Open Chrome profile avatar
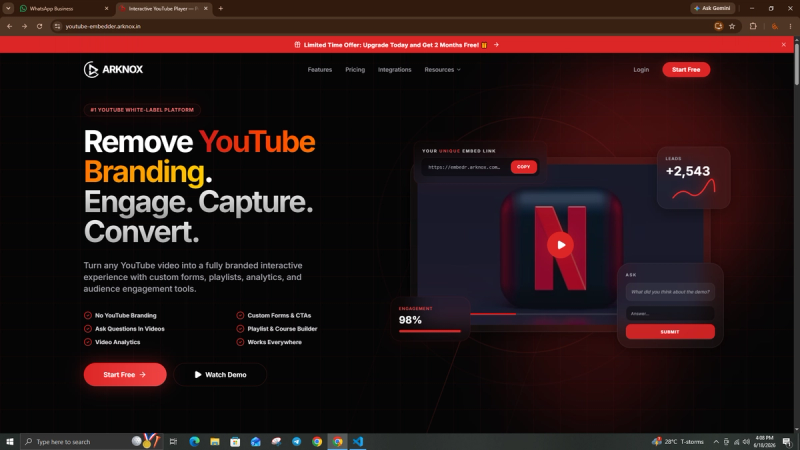The width and height of the screenshot is (800, 450). tap(774, 26)
